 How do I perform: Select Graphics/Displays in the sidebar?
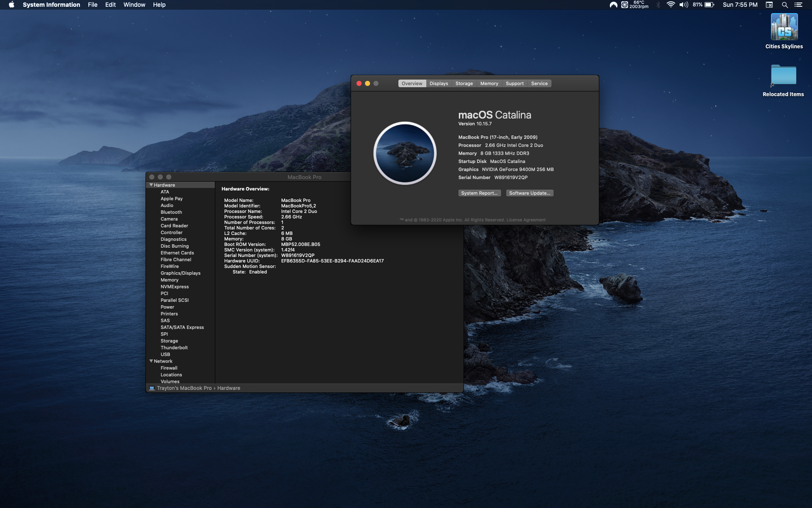coord(180,273)
